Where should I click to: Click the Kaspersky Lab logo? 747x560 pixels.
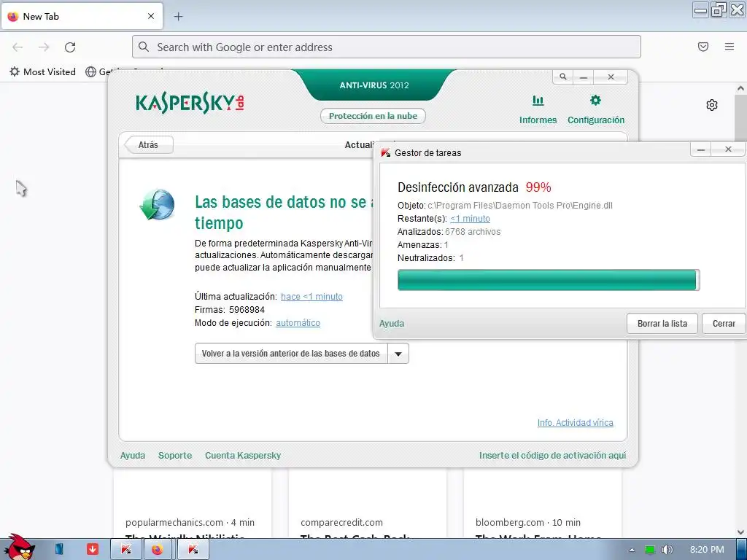click(x=190, y=103)
